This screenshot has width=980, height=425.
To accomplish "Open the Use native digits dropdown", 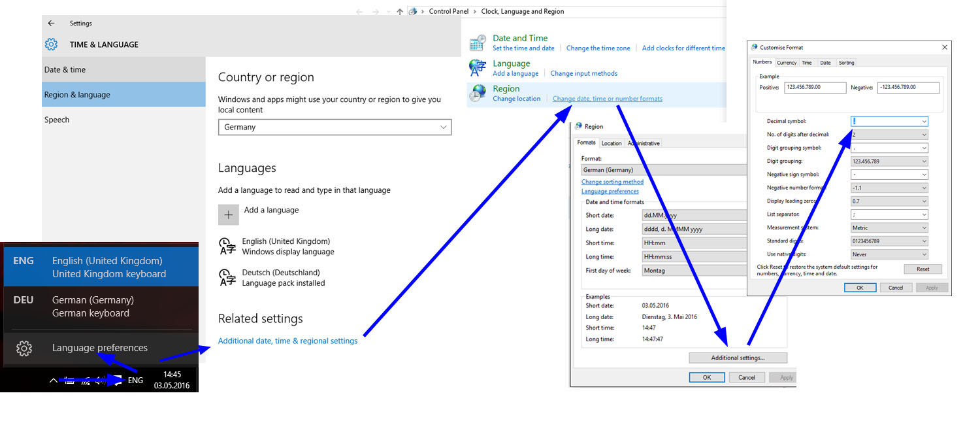I will point(889,254).
